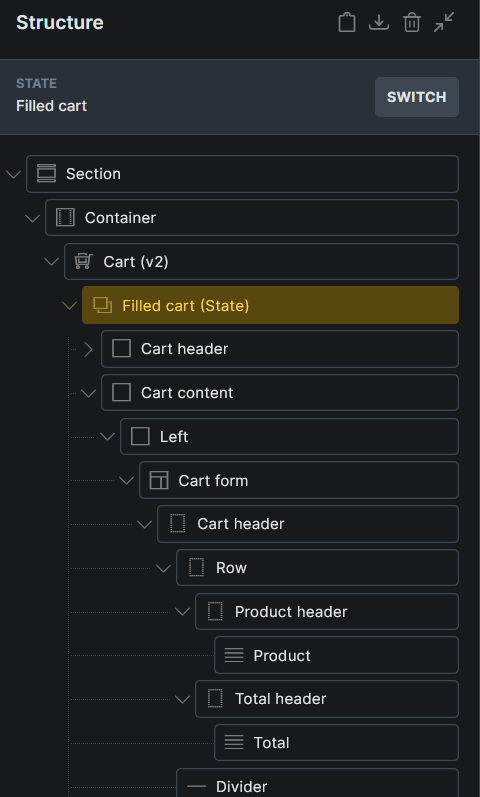Image resolution: width=480 pixels, height=797 pixels.
Task: Collapse the Product header node
Action: tap(182, 612)
